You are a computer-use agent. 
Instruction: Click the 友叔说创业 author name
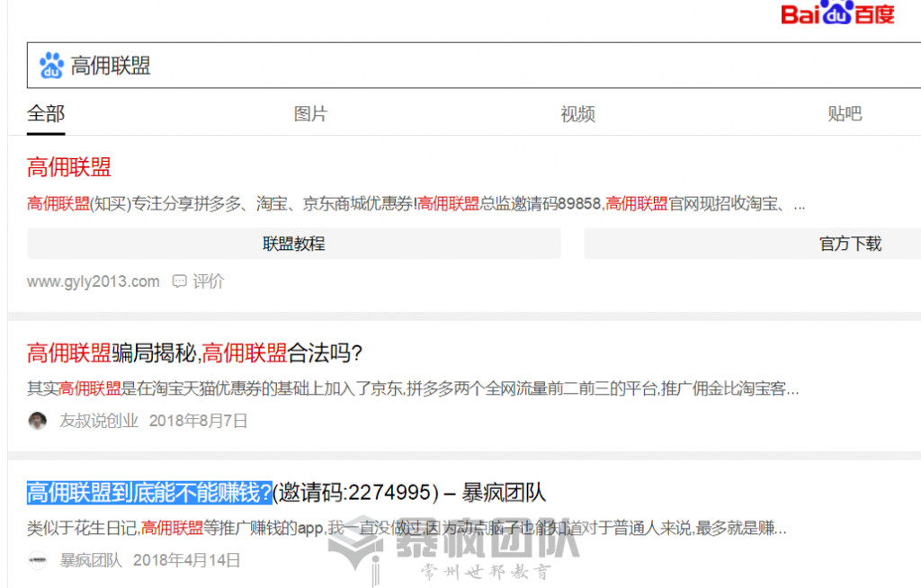click(99, 421)
